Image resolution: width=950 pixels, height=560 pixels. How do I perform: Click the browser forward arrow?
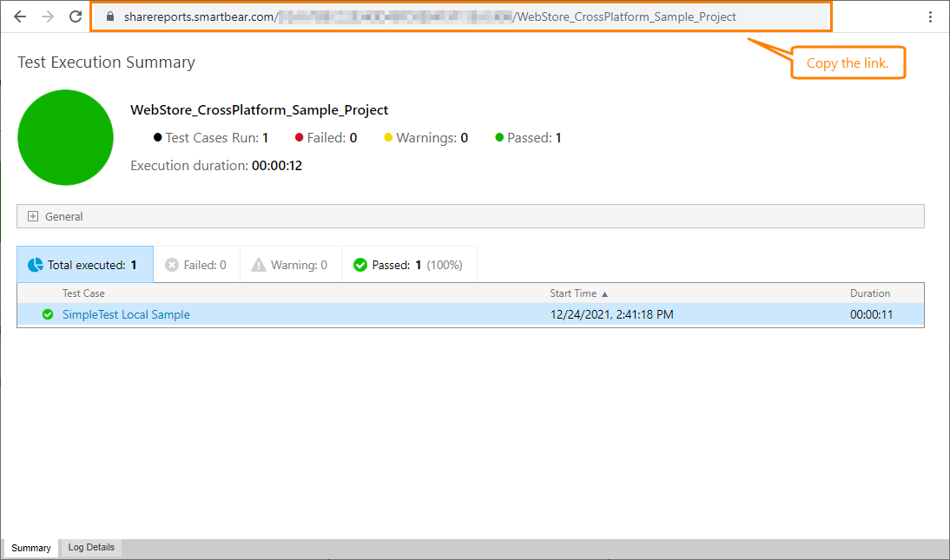[x=47, y=16]
